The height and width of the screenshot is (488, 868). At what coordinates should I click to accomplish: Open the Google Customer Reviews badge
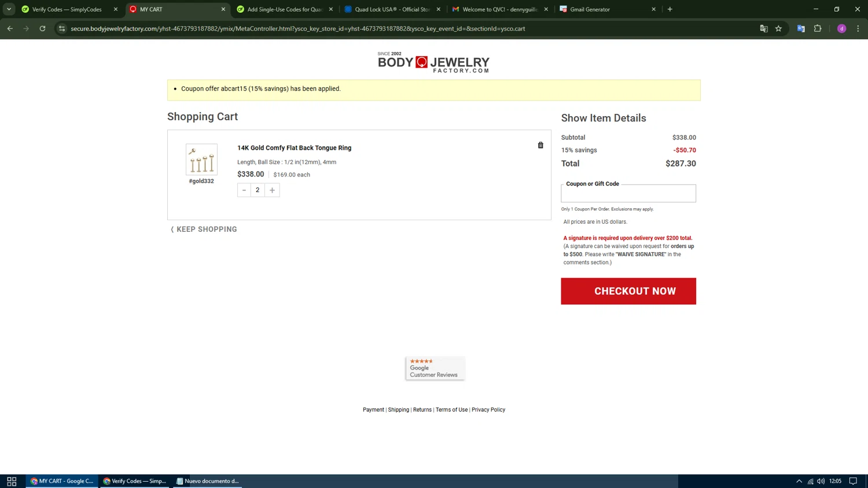[435, 368]
